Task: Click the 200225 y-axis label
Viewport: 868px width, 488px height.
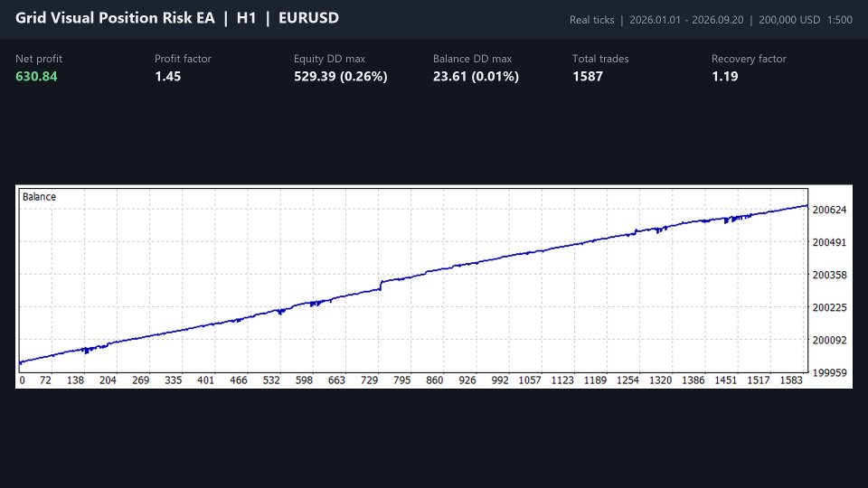Action: 829,307
